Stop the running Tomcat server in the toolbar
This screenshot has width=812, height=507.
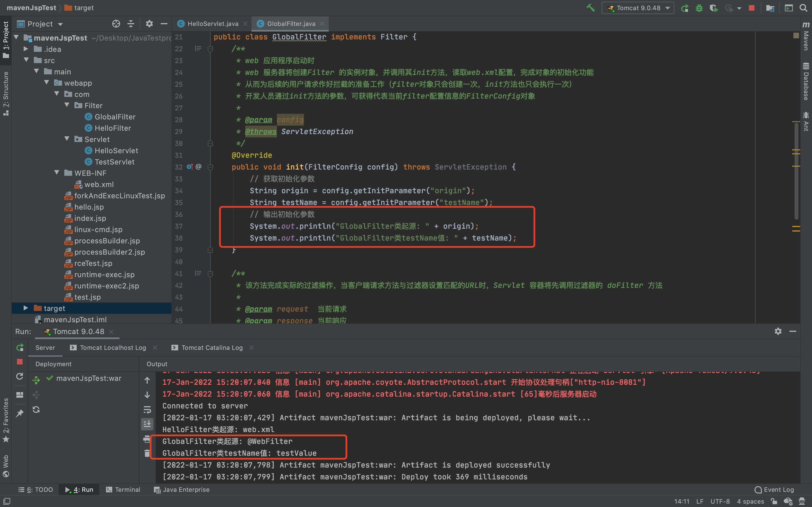coord(752,8)
